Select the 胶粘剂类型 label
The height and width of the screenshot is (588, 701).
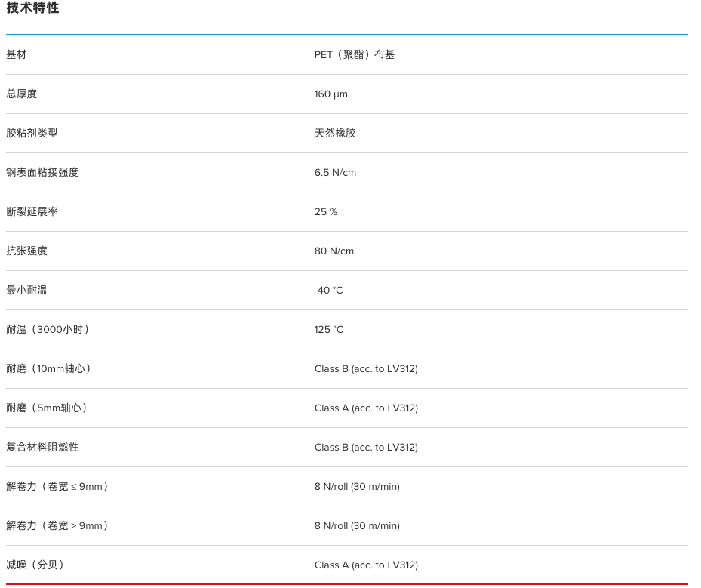32,134
